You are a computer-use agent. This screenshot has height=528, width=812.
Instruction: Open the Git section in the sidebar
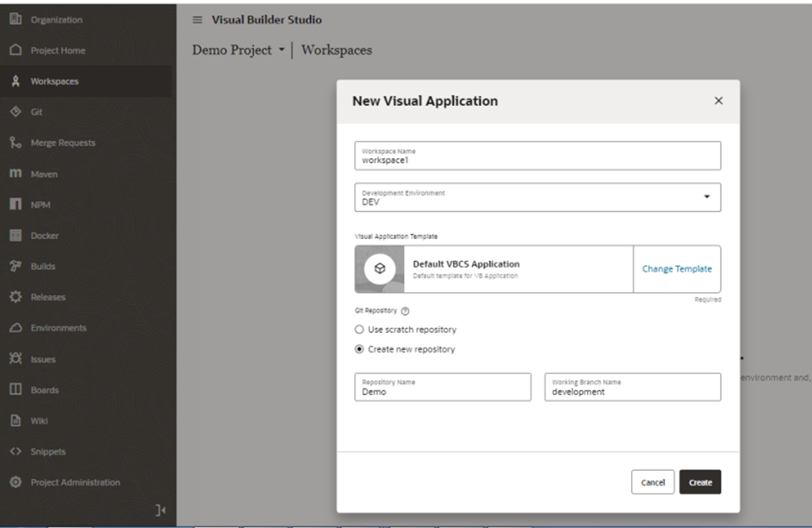(36, 111)
